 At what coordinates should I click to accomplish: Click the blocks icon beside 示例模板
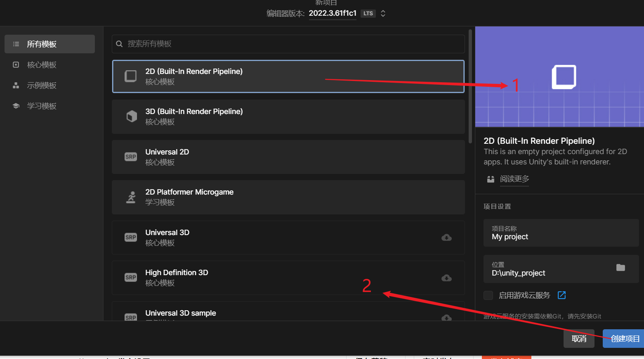click(16, 85)
